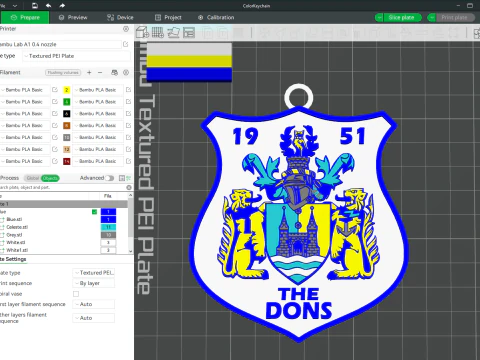Edit preset next to filament swatch 4
Viewport: 480px width, 360px height.
[x=128, y=102]
